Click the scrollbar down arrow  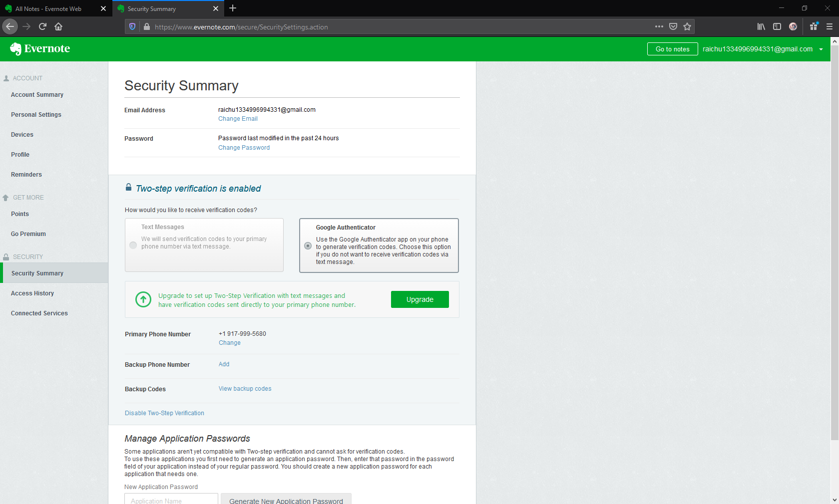[835, 500]
